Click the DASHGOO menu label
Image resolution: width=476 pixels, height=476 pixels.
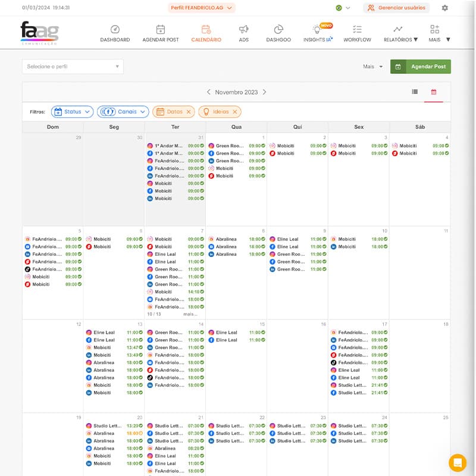pos(278,40)
